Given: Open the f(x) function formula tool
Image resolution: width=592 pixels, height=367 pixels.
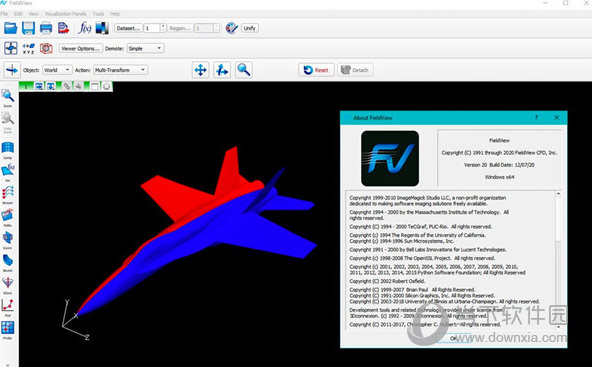Looking at the screenshot, I should click(x=85, y=28).
